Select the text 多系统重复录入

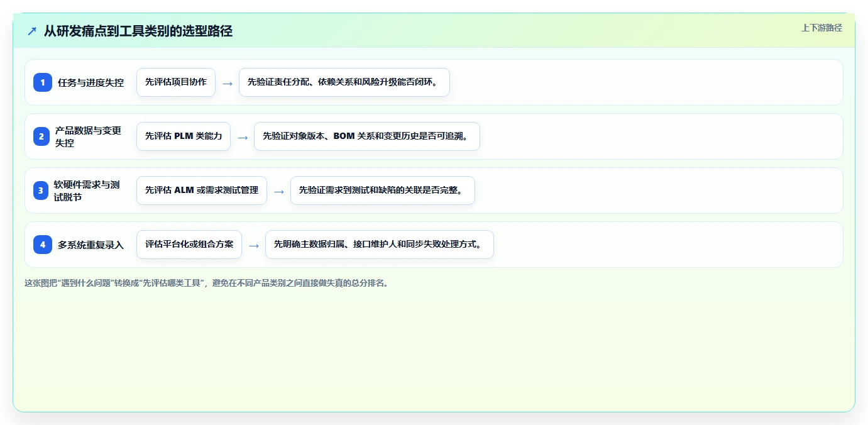[x=91, y=245]
